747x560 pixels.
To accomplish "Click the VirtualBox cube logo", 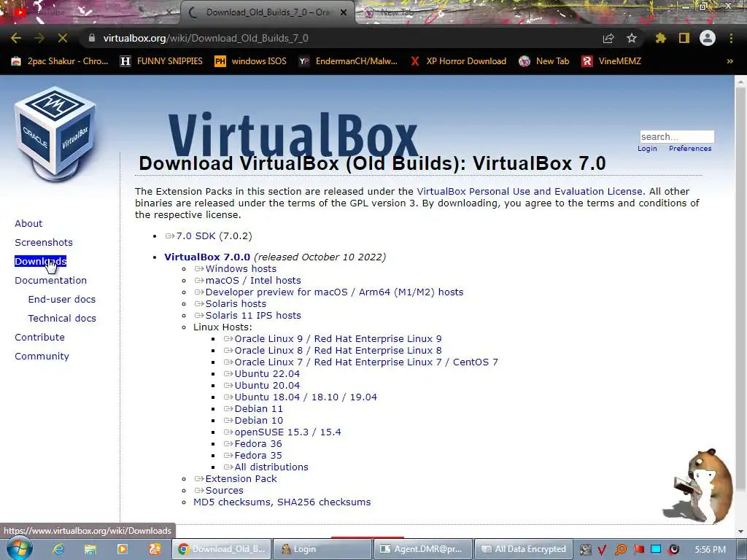I will point(55,134).
